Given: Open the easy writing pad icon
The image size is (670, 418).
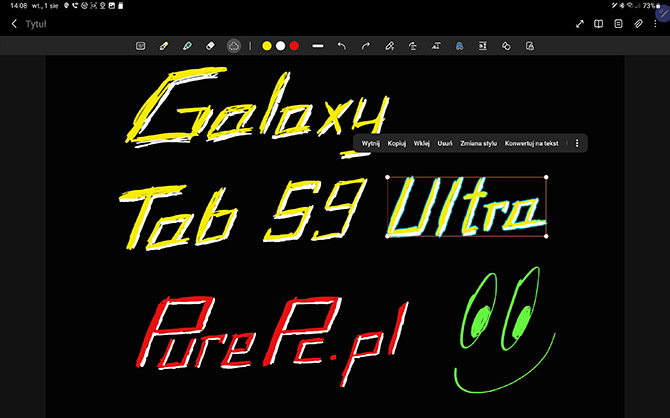Looking at the screenshot, I should pos(483,46).
